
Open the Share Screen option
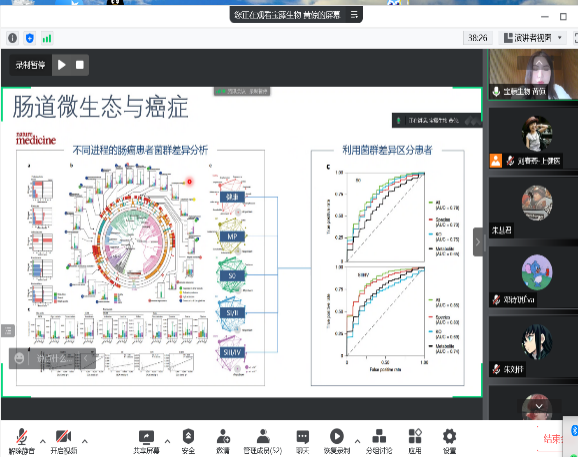[146, 441]
